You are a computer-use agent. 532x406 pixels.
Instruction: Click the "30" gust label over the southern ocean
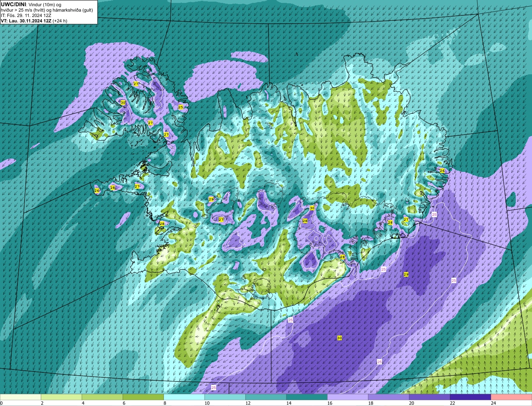pyautogui.click(x=340, y=338)
